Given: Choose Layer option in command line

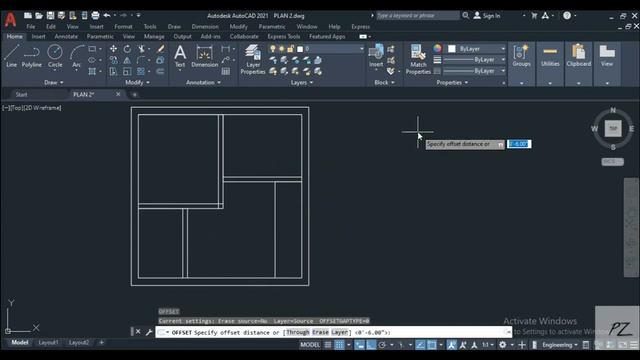Looking at the screenshot, I should point(340,332).
